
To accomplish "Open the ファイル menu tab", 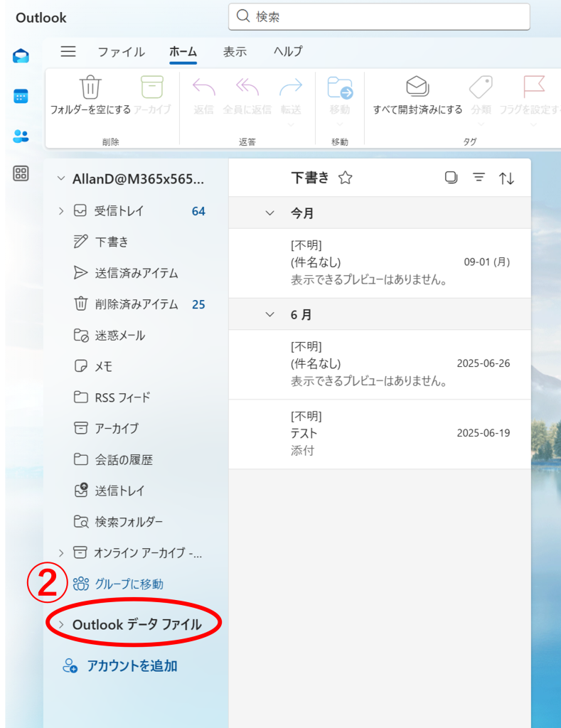I will click(x=121, y=52).
